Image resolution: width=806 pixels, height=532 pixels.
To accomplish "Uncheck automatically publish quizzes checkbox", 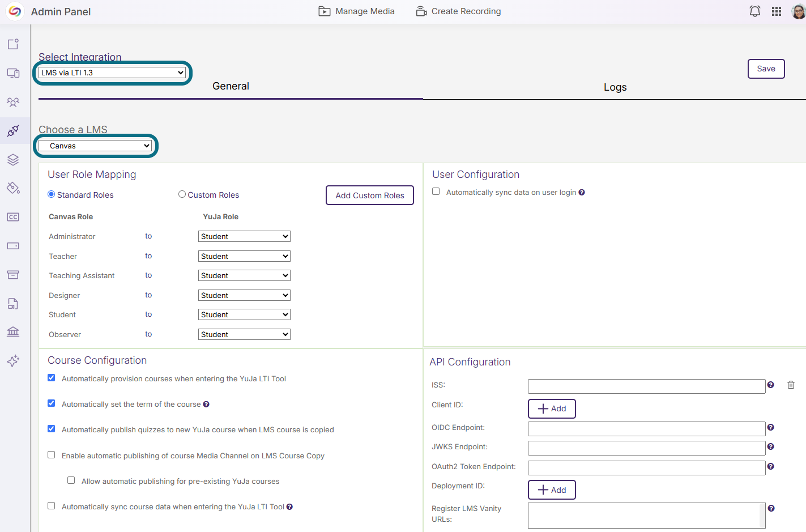I will (x=52, y=429).
